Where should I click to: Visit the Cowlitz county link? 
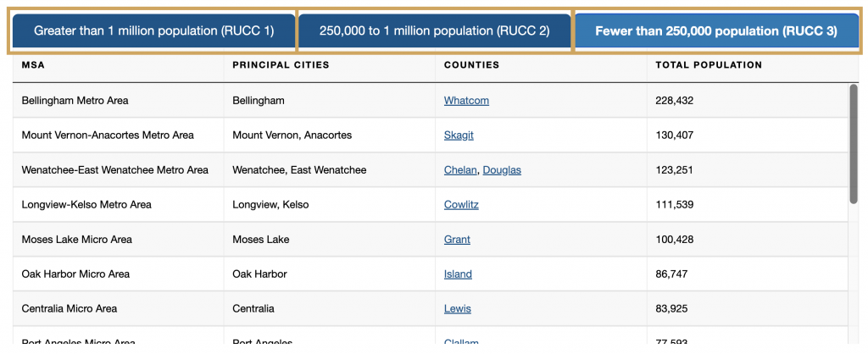[461, 205]
